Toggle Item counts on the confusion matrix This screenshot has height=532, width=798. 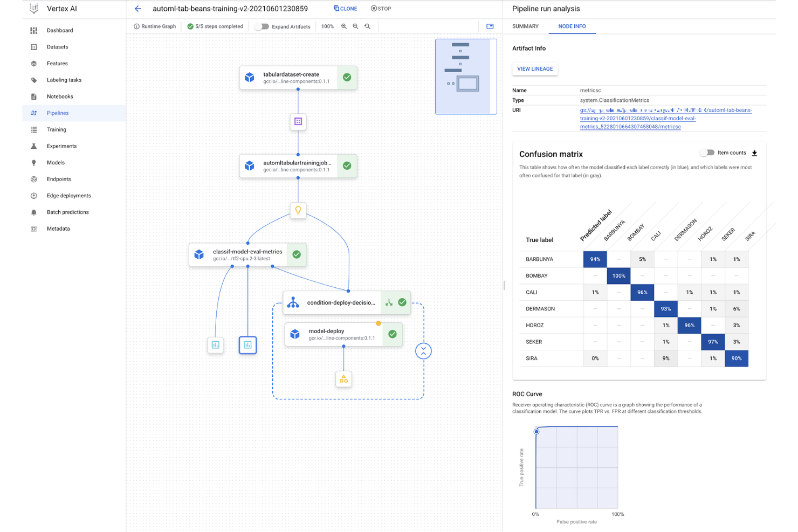[x=707, y=153]
